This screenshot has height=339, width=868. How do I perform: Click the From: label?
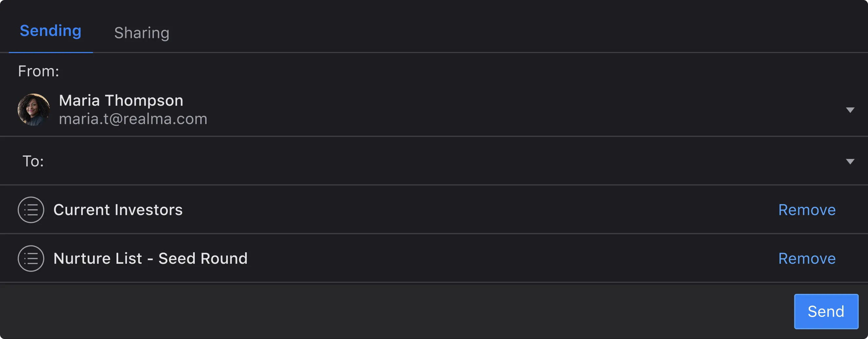(38, 71)
